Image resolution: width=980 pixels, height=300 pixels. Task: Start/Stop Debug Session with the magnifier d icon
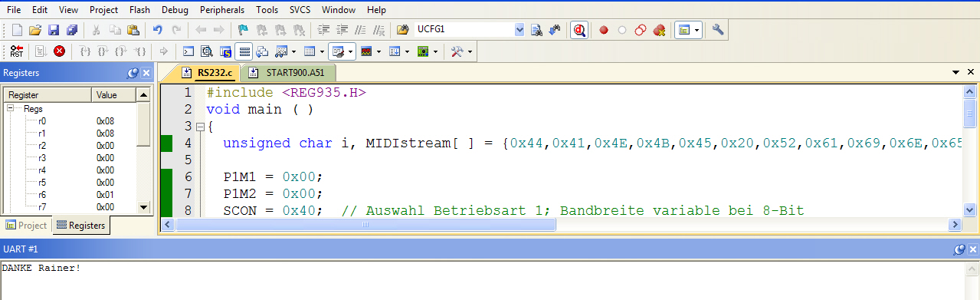(579, 30)
